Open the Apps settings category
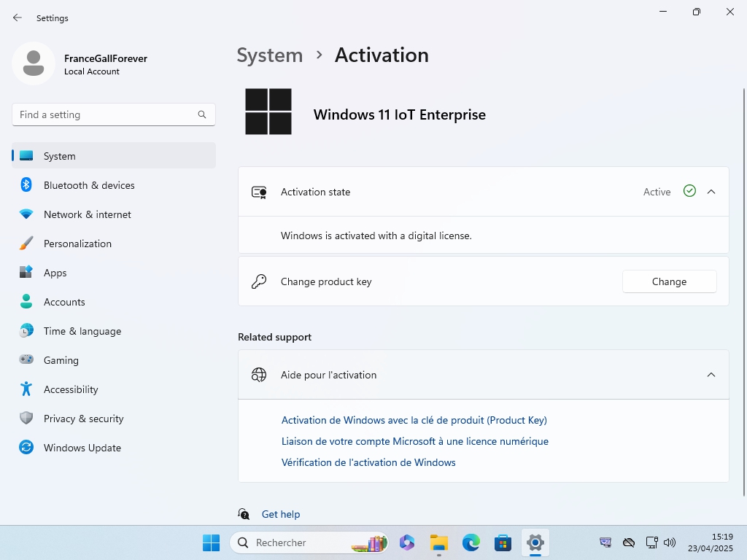This screenshot has height=560, width=747. pyautogui.click(x=55, y=273)
